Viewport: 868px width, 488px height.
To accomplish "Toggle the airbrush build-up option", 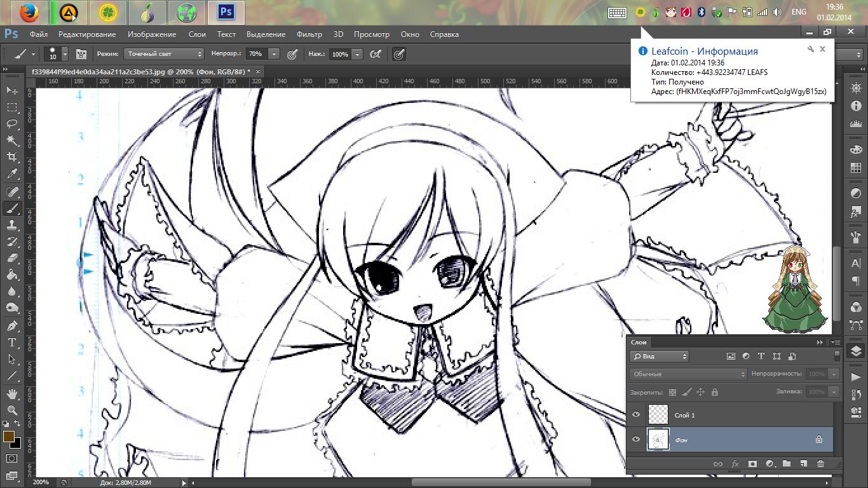I will [x=376, y=55].
